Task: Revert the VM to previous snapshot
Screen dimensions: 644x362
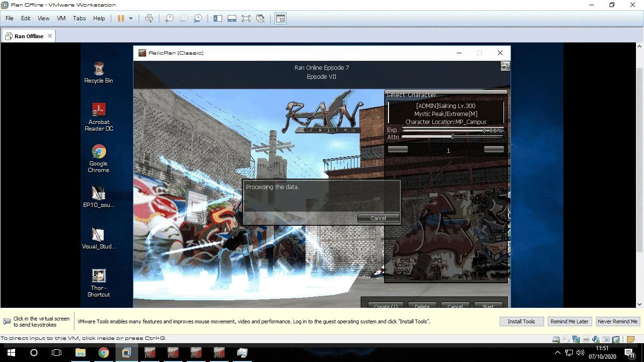Action: pos(183,18)
